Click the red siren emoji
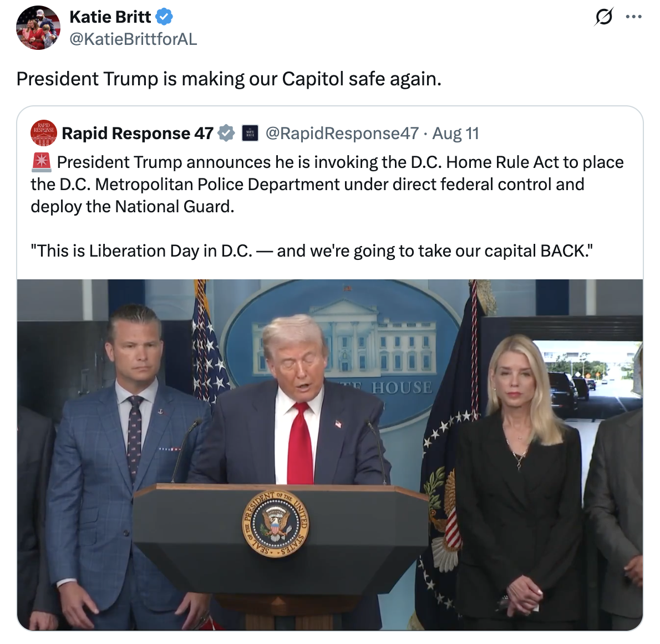This screenshot has height=644, width=660. (41, 162)
